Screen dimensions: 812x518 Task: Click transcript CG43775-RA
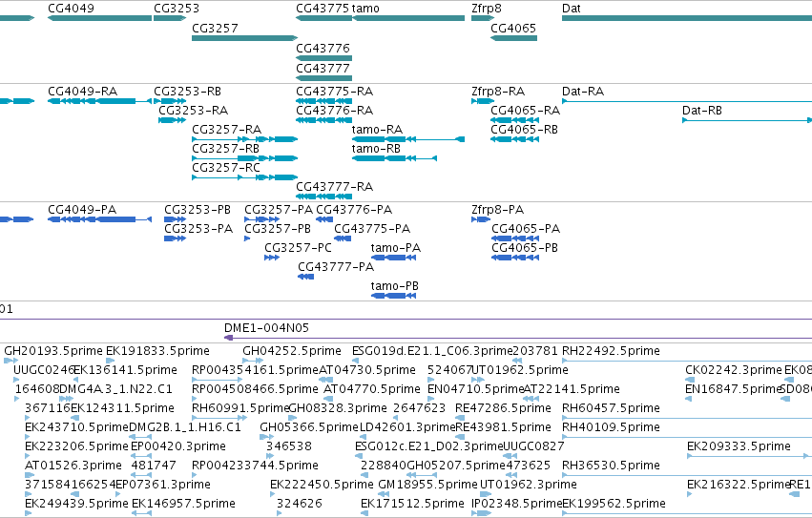[324, 101]
